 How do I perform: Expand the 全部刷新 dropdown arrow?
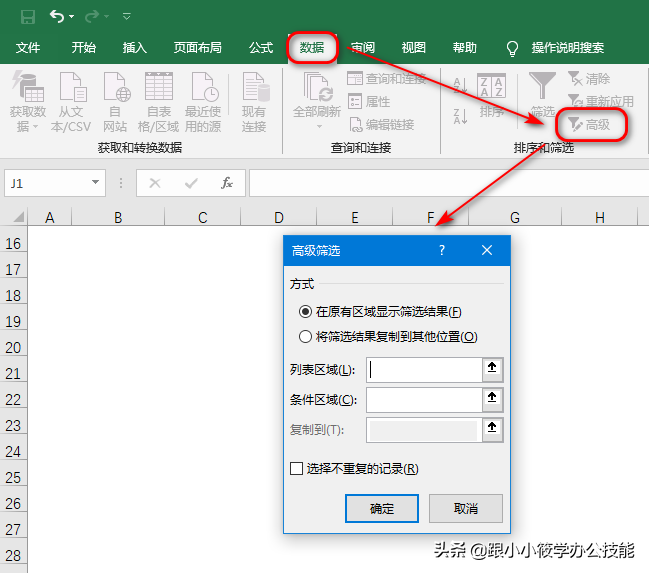pyautogui.click(x=319, y=126)
